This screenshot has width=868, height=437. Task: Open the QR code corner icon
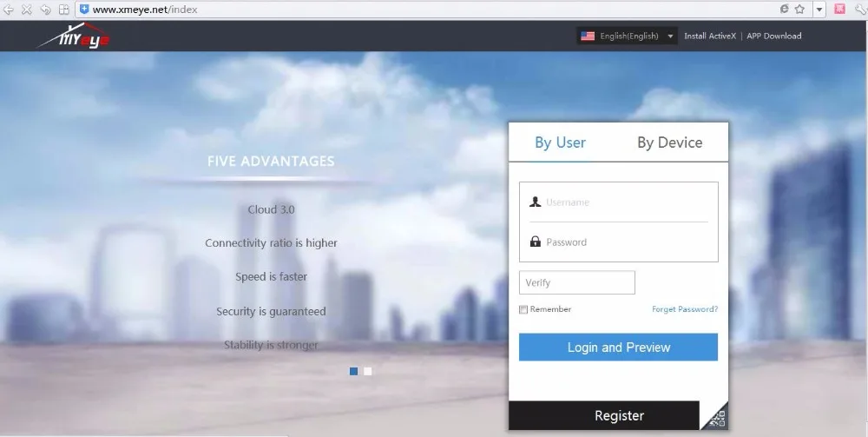(x=716, y=418)
